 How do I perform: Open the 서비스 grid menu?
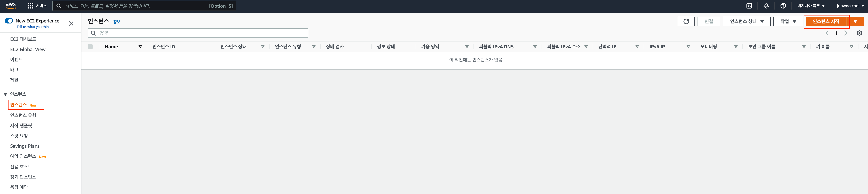click(37, 6)
